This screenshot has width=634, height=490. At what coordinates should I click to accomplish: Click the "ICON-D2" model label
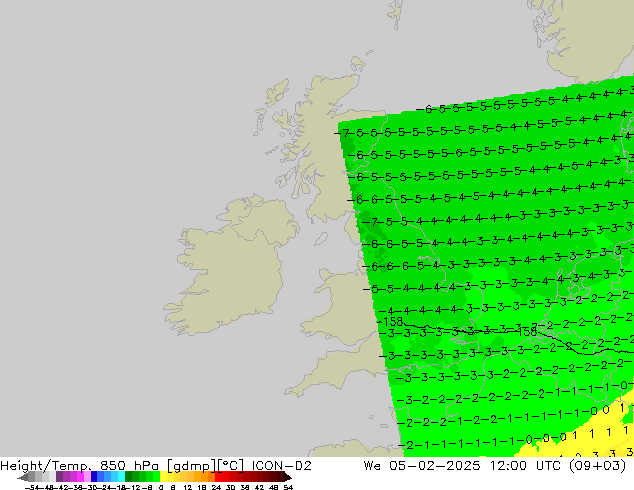281,466
